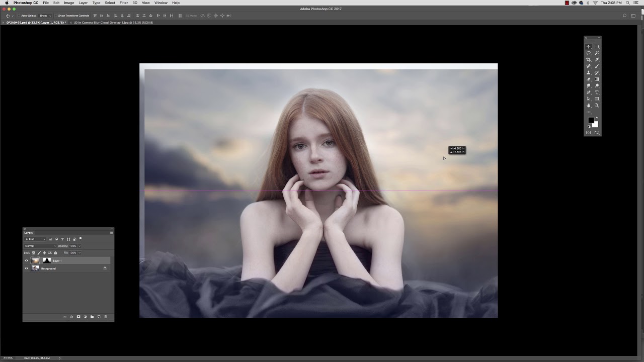Open the Filter menu

tap(124, 3)
